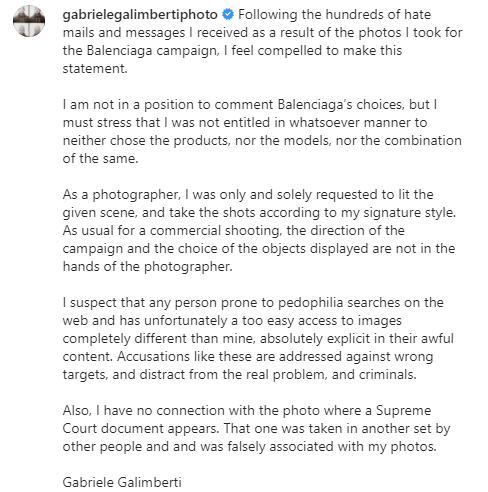Click the "Gabriele Galimberti" signature at bottom

(122, 482)
